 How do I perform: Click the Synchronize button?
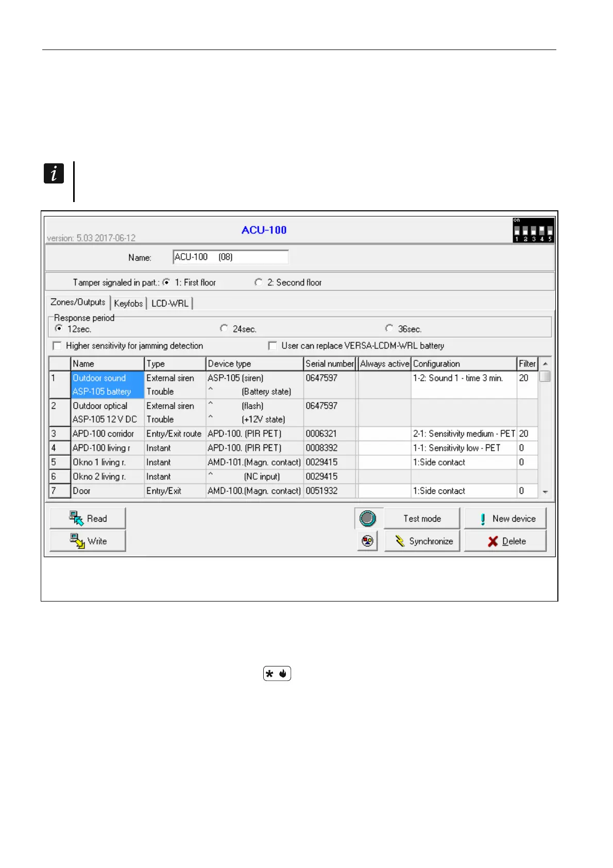[x=422, y=541]
